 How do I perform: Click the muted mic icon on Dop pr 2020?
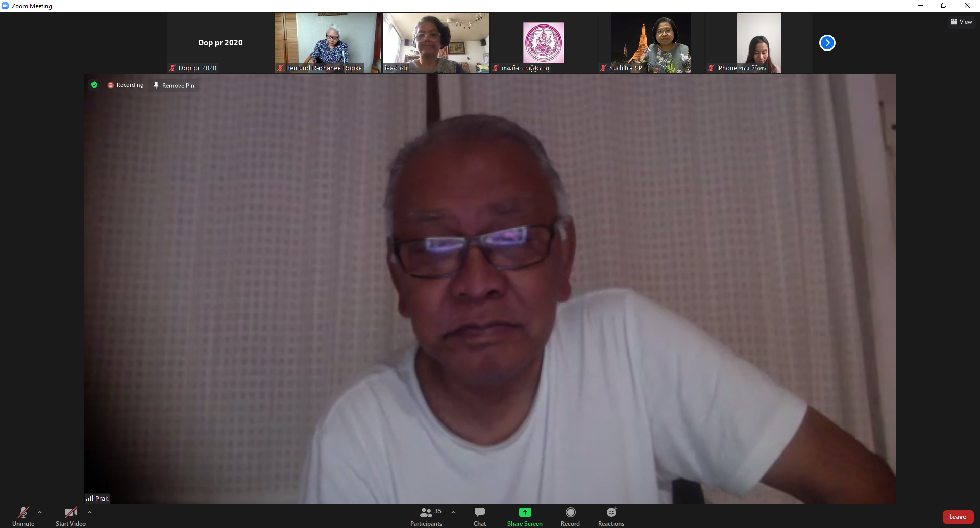(x=173, y=68)
